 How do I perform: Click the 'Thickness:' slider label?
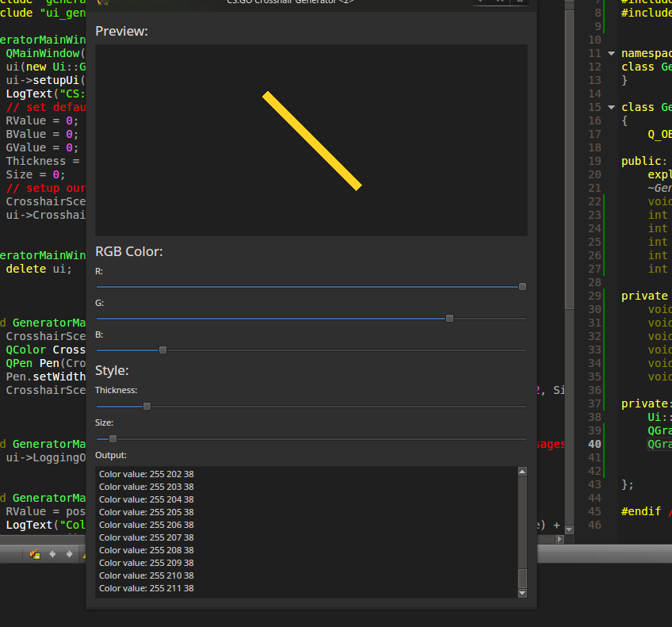coord(116,390)
